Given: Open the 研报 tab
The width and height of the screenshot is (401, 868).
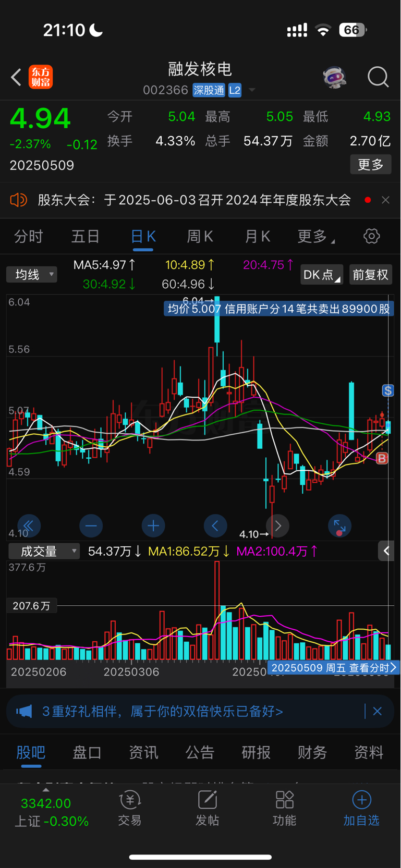Looking at the screenshot, I should (256, 752).
